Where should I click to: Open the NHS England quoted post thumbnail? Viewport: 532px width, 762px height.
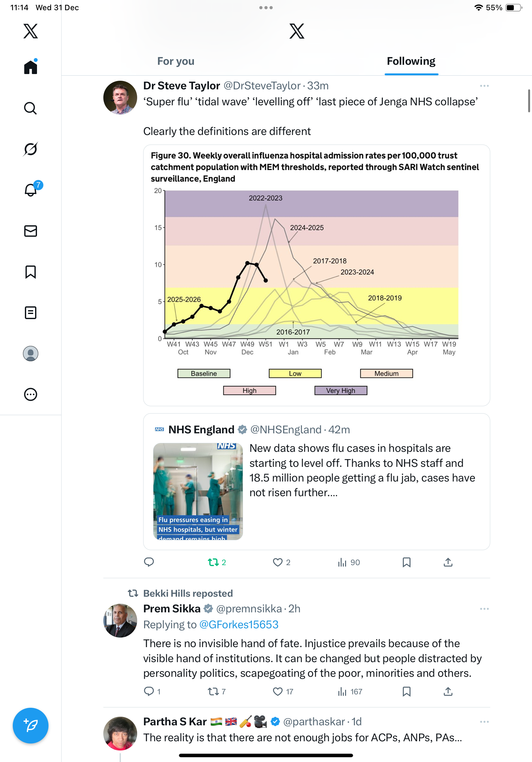click(198, 491)
